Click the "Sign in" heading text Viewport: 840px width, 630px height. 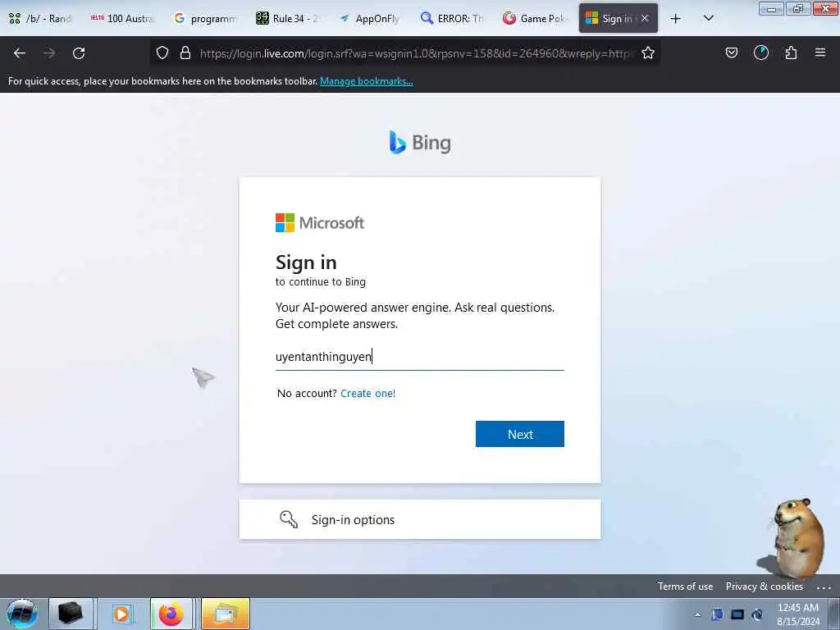point(306,262)
